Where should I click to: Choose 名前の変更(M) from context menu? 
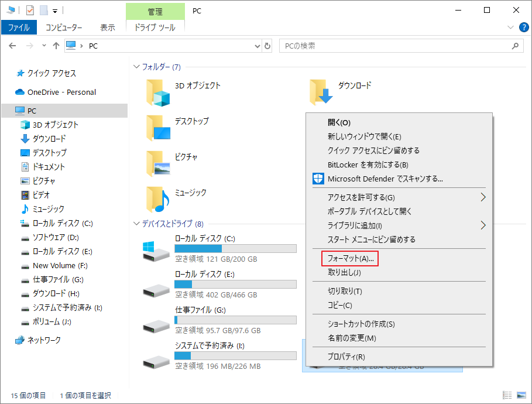[x=399, y=338]
